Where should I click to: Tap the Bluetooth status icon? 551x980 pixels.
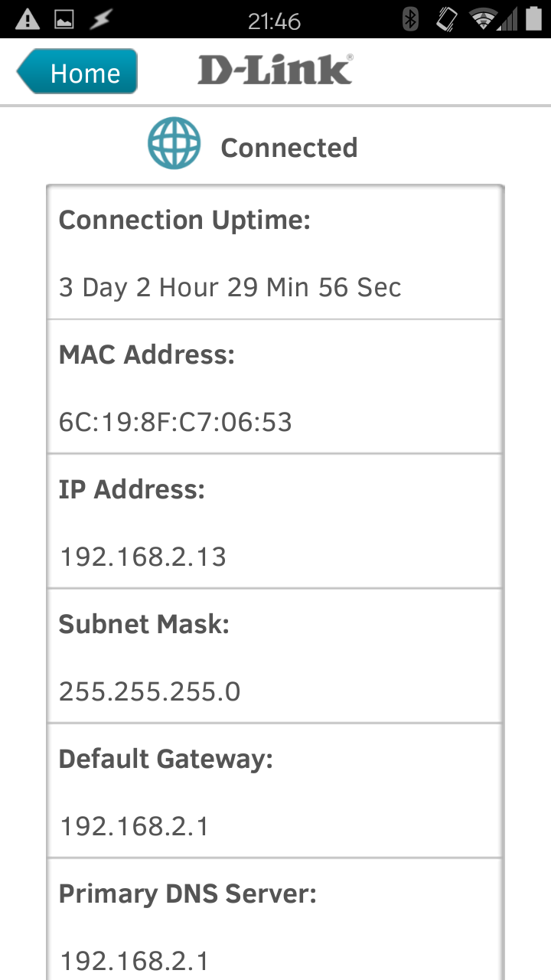411,20
